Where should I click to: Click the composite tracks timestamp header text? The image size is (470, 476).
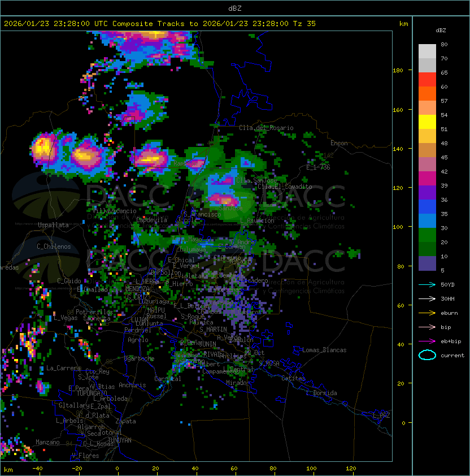click(160, 24)
